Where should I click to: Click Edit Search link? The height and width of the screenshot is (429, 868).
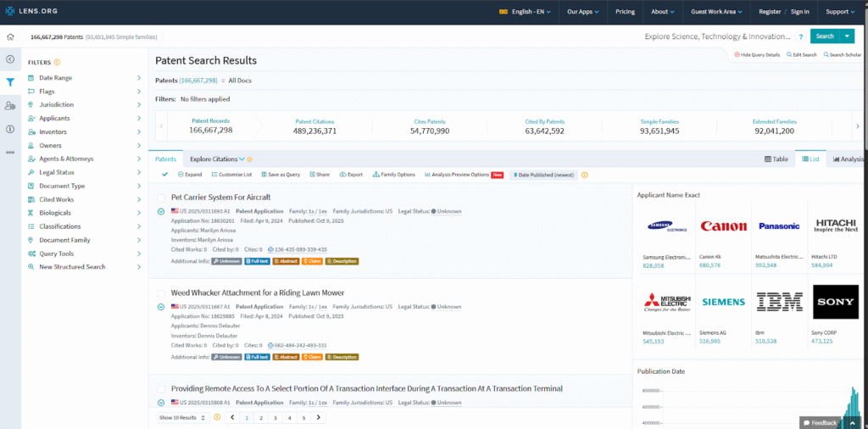pyautogui.click(x=802, y=55)
